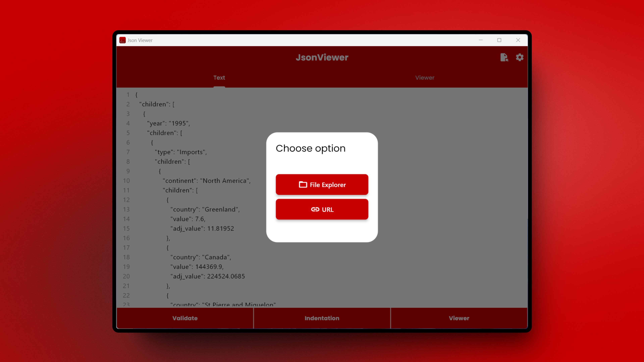
Task: Click the "continent": "North America" line
Action: pos(206,181)
